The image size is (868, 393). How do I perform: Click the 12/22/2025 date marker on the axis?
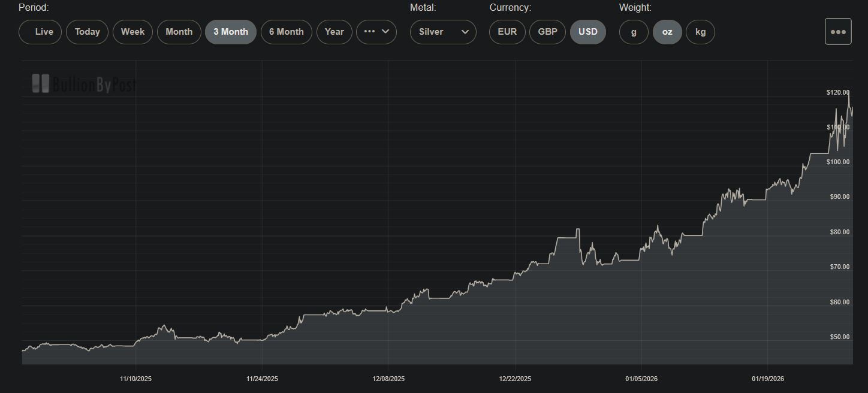(515, 379)
